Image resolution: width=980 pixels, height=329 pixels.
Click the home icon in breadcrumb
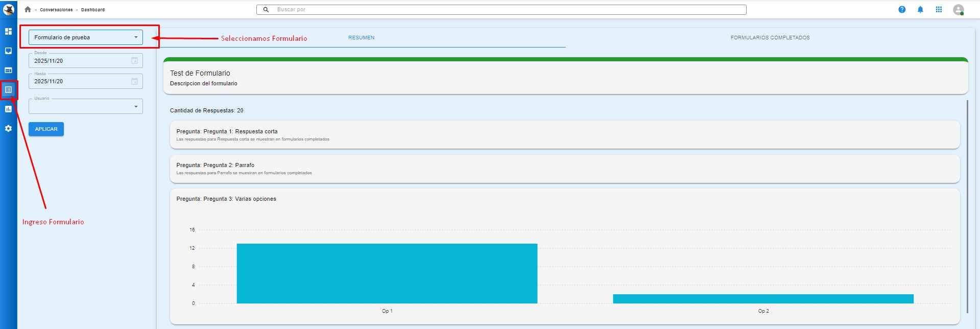[x=28, y=10]
